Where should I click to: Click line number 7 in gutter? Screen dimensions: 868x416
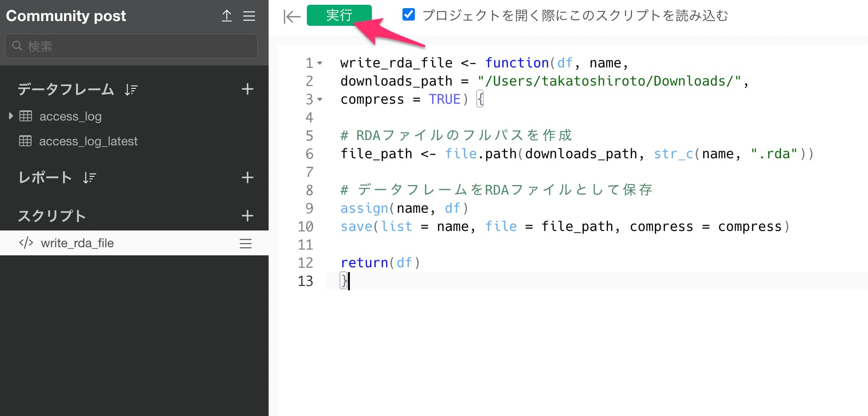point(309,172)
